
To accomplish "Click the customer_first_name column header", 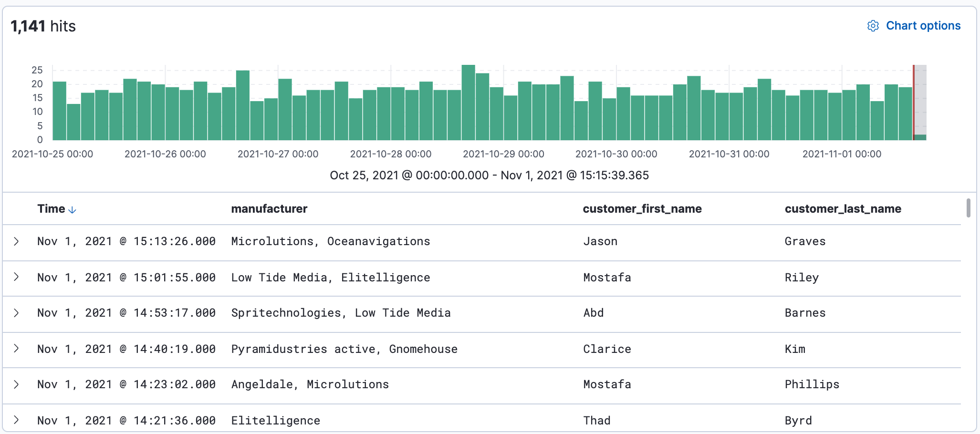I will [642, 209].
